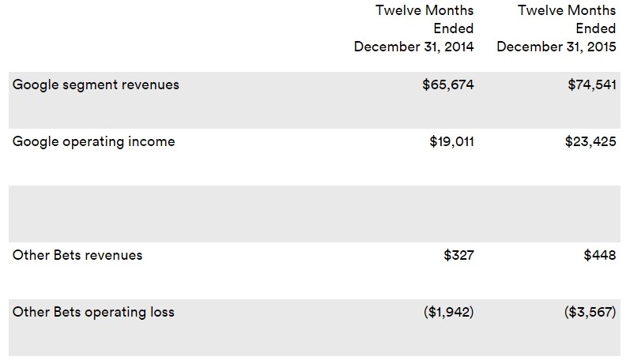Click the "December 31, 2015" header date
This screenshot has height=364, width=630.
coord(556,47)
